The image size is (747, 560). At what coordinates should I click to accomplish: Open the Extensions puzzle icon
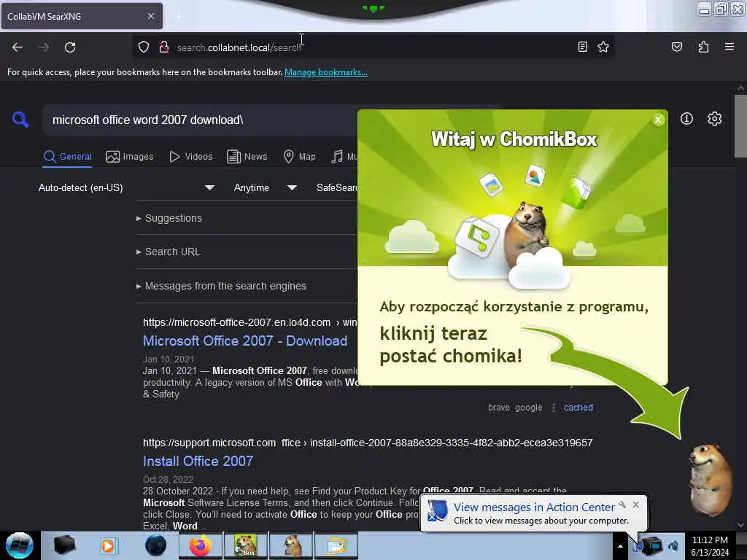[x=703, y=47]
